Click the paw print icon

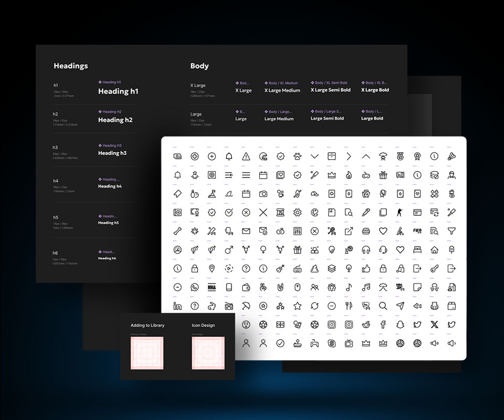(297, 156)
